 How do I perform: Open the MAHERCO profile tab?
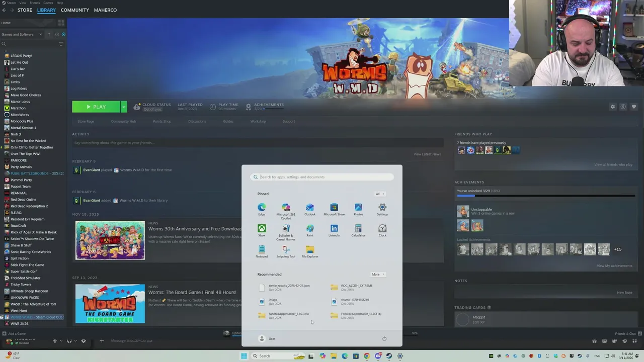coord(105,10)
